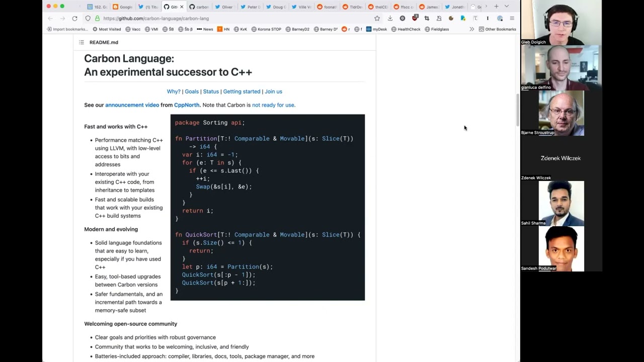Screen dimensions: 644x362
Task: Open the Korona STOP bookmark
Action: (x=266, y=29)
